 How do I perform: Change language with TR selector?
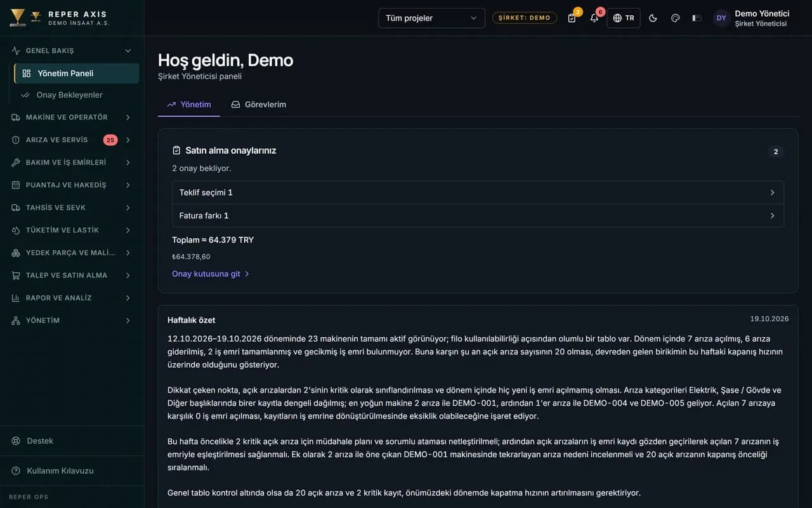point(624,18)
